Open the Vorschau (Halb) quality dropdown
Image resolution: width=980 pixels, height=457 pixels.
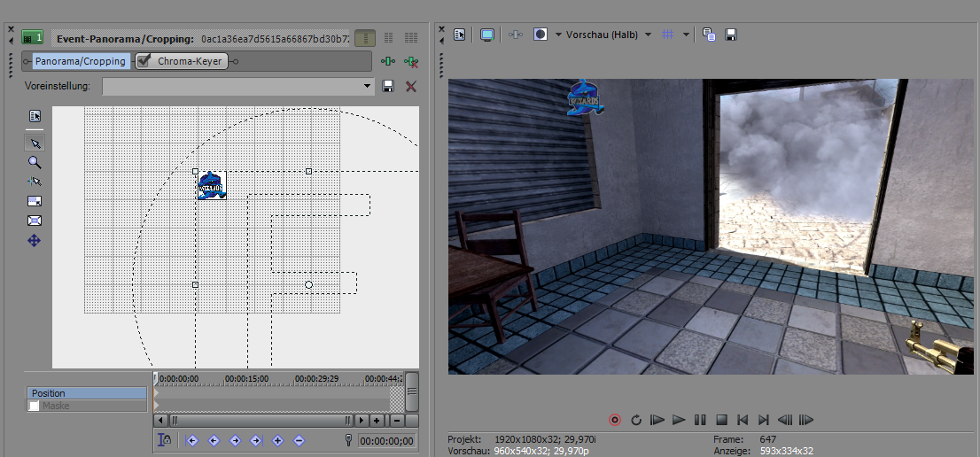(648, 35)
